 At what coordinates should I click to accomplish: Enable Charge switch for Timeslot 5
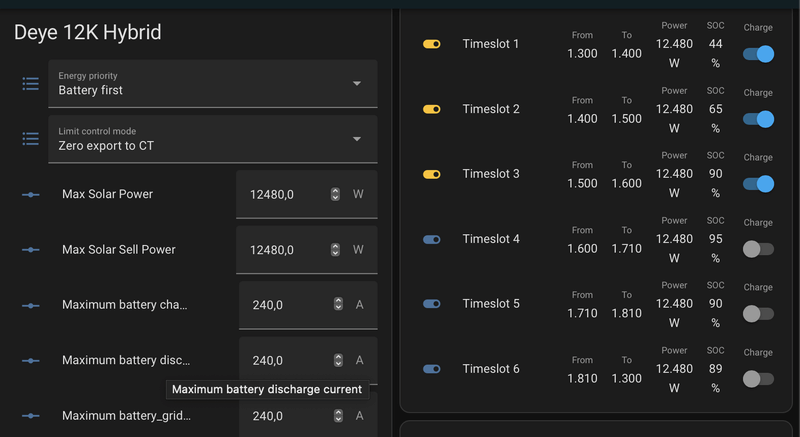758,314
